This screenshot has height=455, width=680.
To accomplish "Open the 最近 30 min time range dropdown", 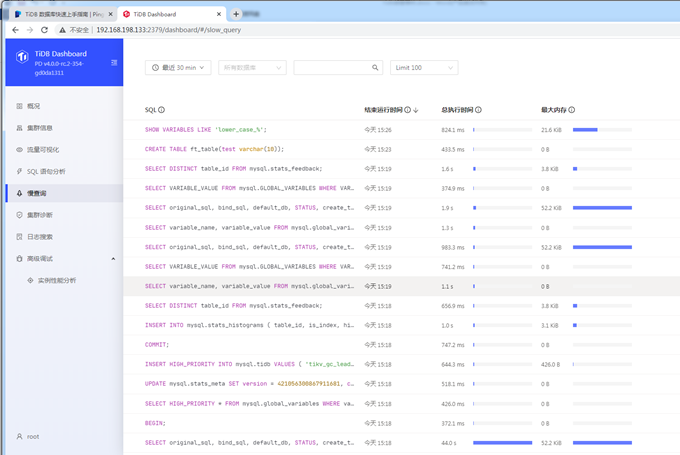I will 178,68.
